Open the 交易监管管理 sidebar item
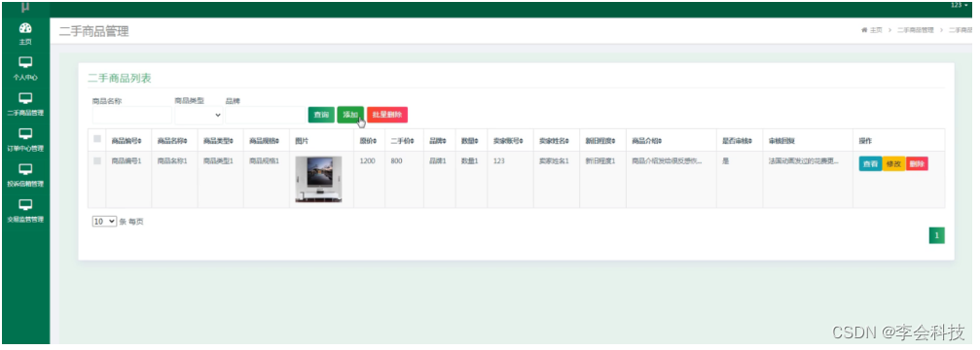This screenshot has width=980, height=350. [25, 212]
